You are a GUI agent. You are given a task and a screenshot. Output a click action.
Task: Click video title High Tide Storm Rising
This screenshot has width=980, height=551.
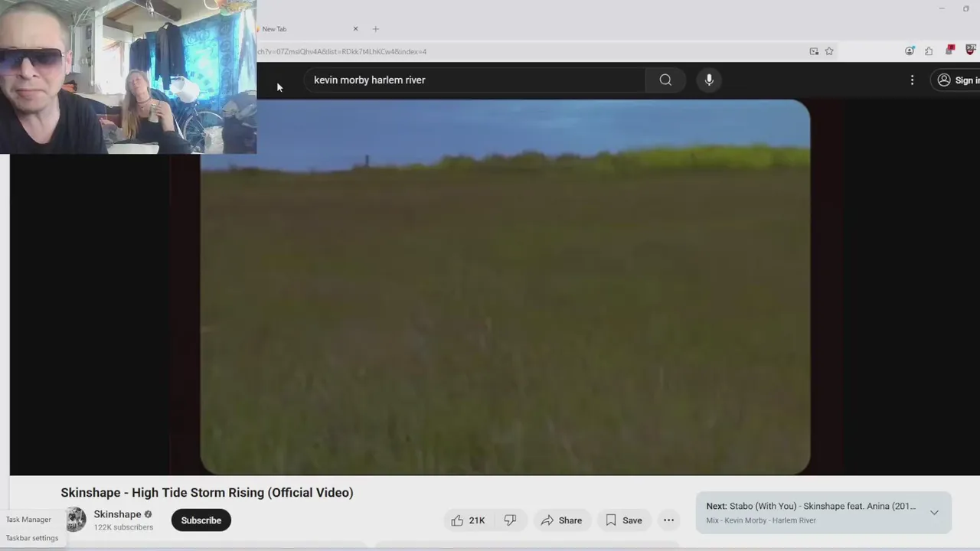207,493
